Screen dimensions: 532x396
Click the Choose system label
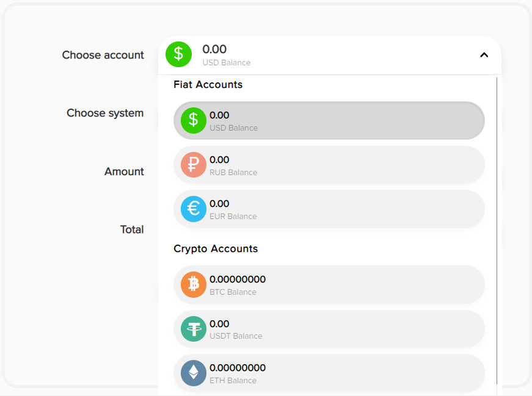pyautogui.click(x=105, y=113)
